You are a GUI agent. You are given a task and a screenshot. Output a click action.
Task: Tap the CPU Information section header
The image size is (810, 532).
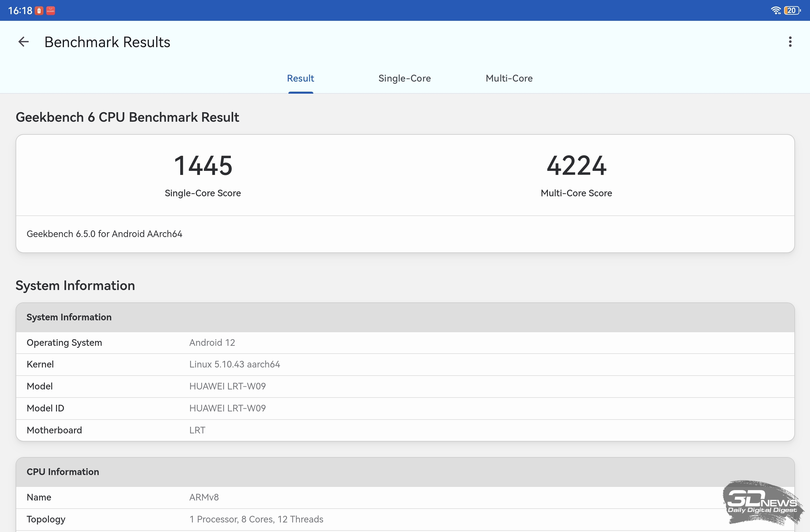[63, 472]
